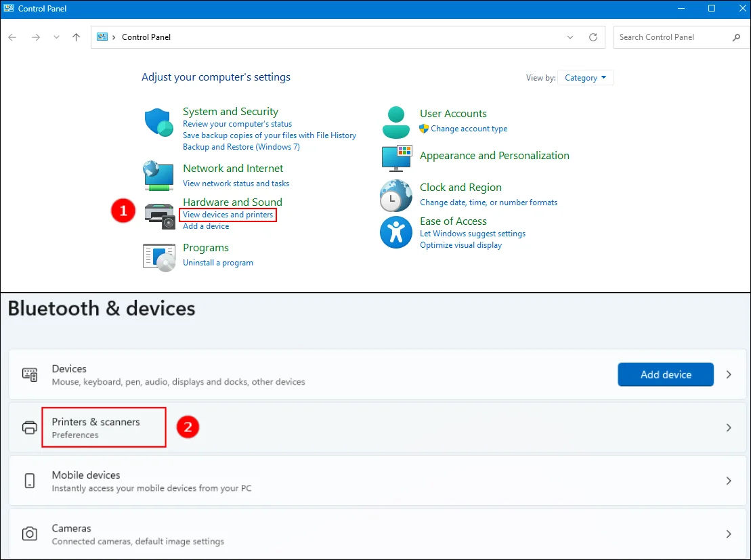Open the Cameras settings row
This screenshot has height=560, width=751.
[377, 534]
